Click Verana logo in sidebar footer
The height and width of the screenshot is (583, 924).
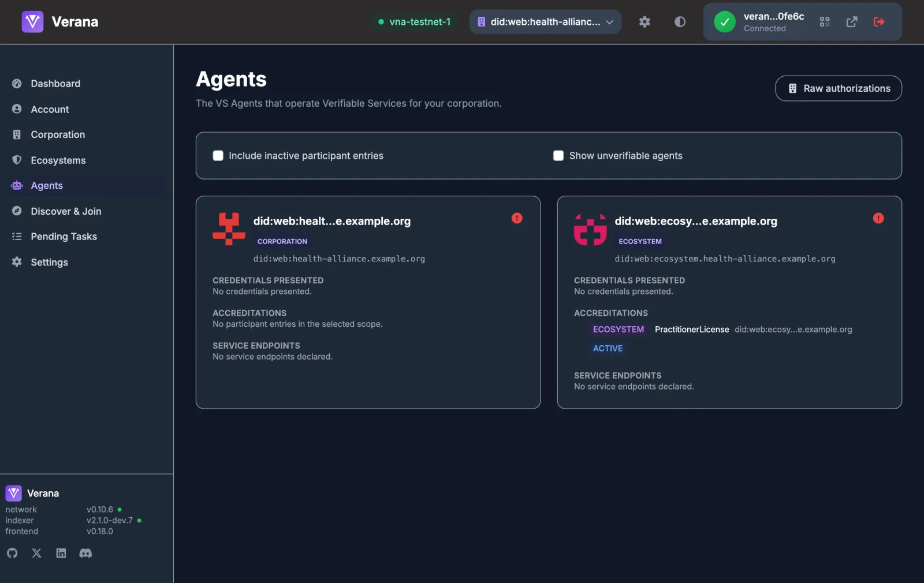point(13,494)
